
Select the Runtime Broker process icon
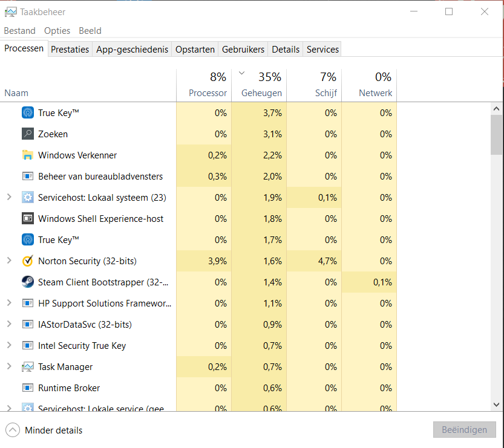coord(27,388)
